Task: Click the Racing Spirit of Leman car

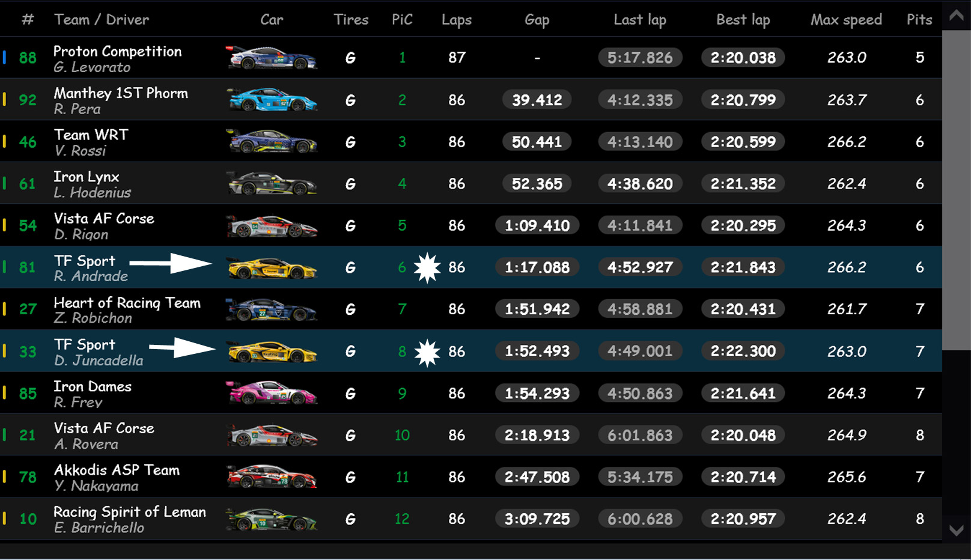Action: click(272, 519)
